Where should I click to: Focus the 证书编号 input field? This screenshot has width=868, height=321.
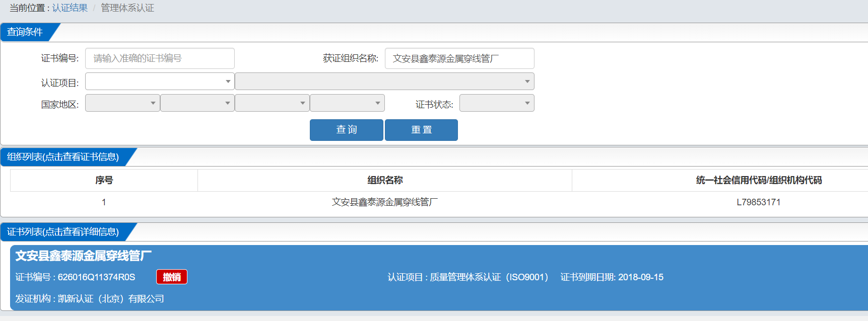[x=160, y=58]
